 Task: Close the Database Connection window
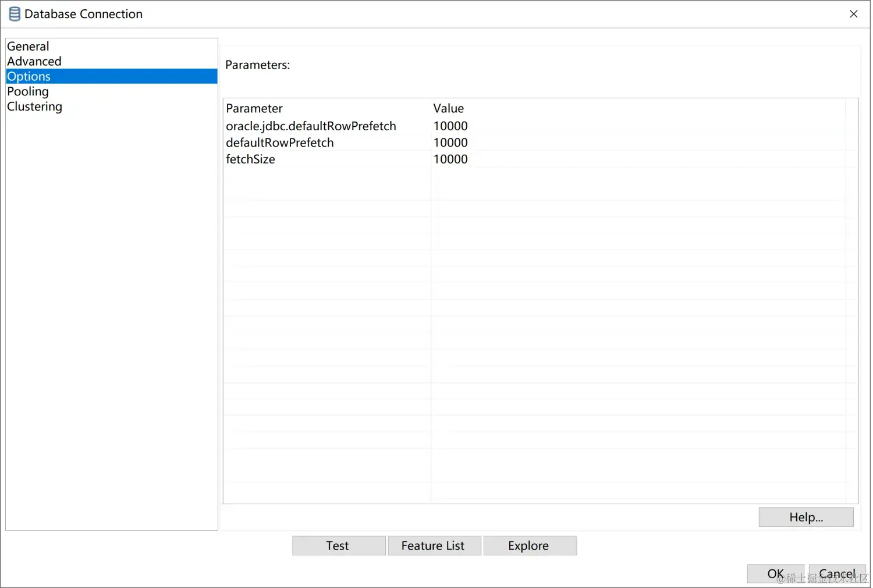[854, 14]
